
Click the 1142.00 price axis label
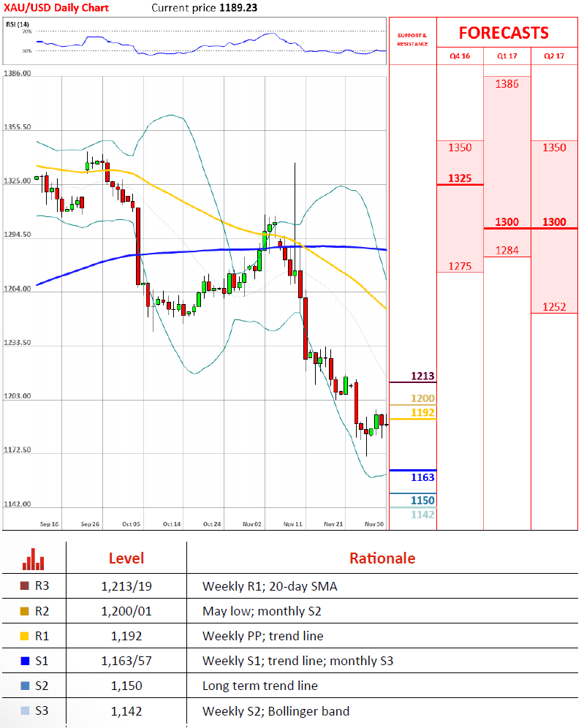tap(18, 504)
